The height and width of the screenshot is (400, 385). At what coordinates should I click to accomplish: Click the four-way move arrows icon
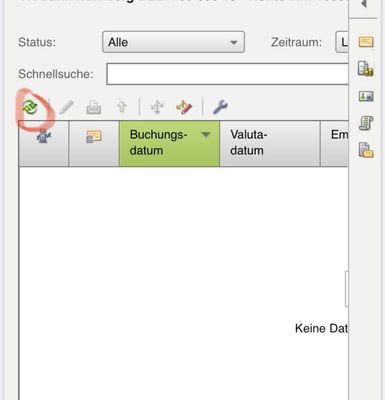pyautogui.click(x=157, y=107)
